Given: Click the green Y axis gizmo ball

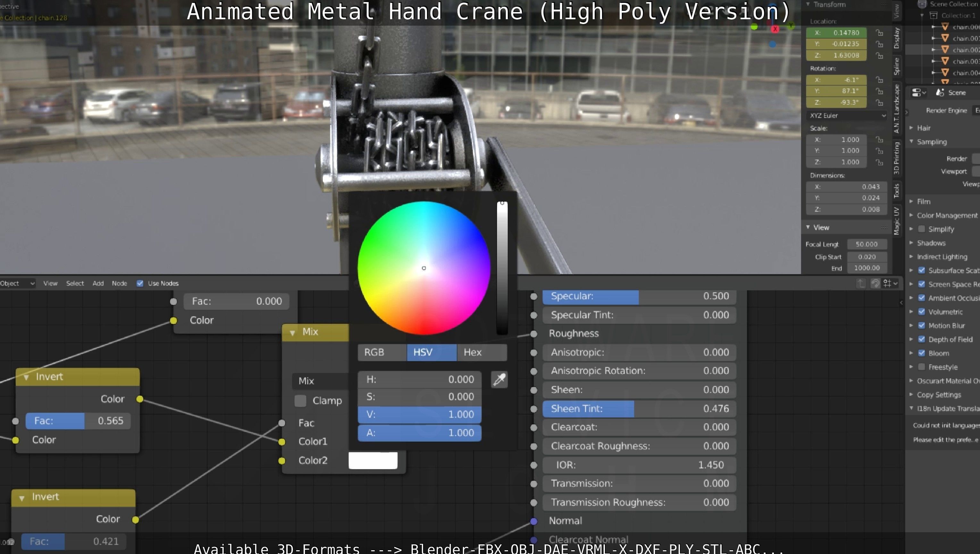Looking at the screenshot, I should 791,26.
